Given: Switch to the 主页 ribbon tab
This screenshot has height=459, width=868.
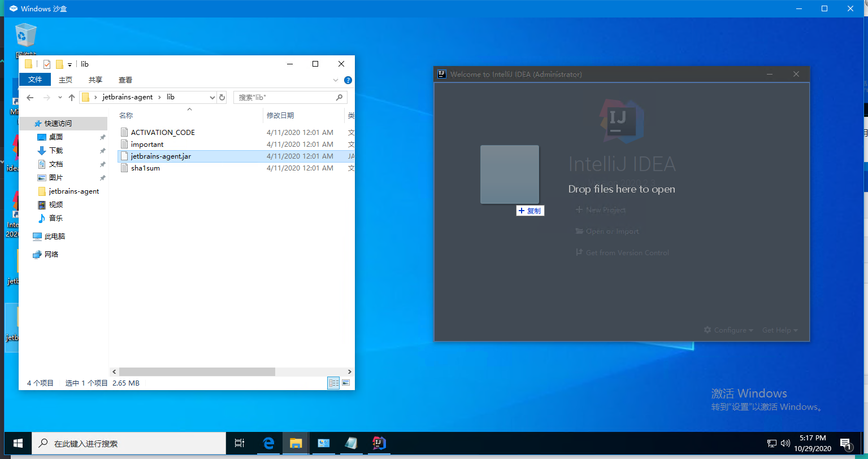Looking at the screenshot, I should click(66, 80).
